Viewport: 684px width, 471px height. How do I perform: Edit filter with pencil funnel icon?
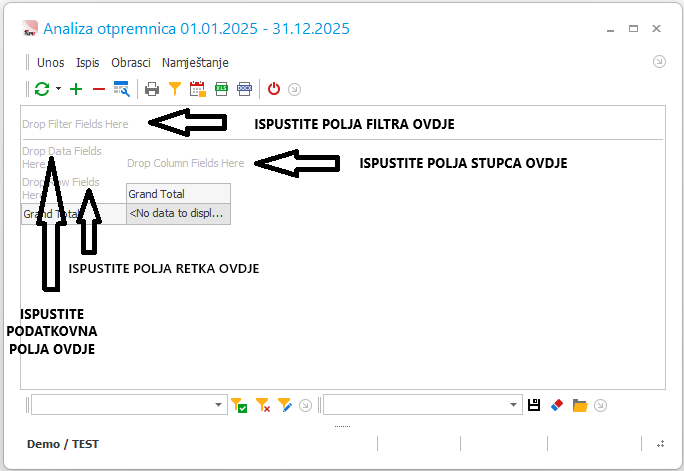click(285, 405)
